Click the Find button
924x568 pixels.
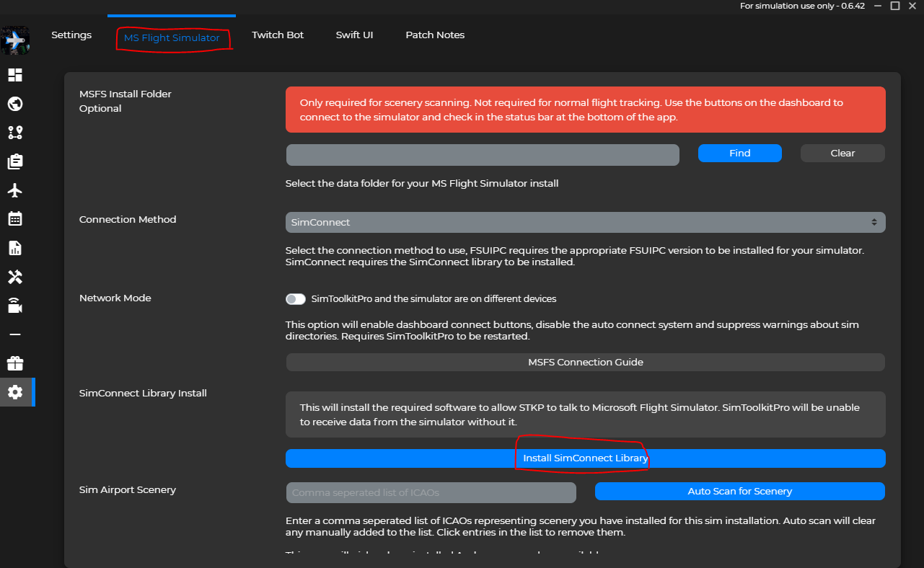pyautogui.click(x=740, y=153)
